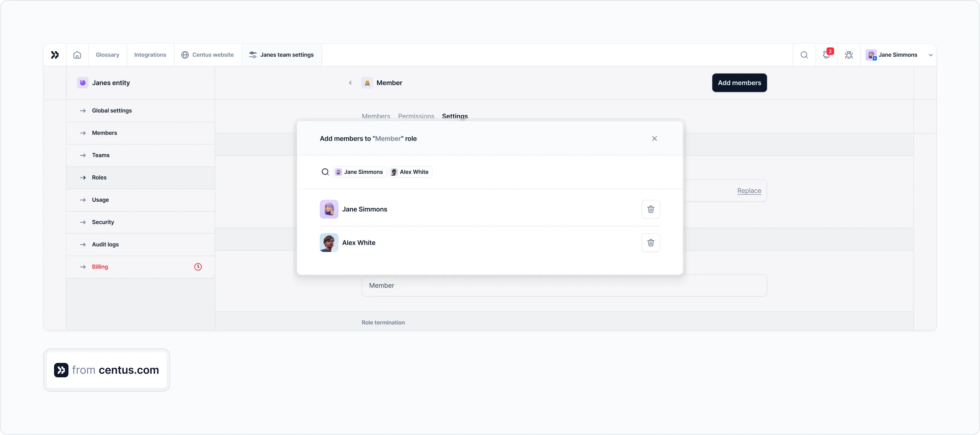
Task: Click Alex White's avatar thumbnail
Action: click(329, 243)
